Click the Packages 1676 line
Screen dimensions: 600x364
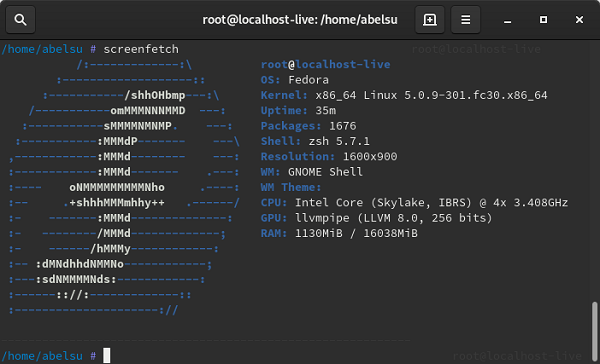pos(308,126)
